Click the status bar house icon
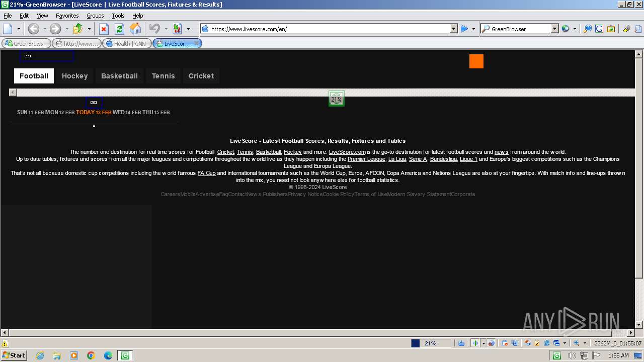644x362 pixels. click(x=528, y=343)
